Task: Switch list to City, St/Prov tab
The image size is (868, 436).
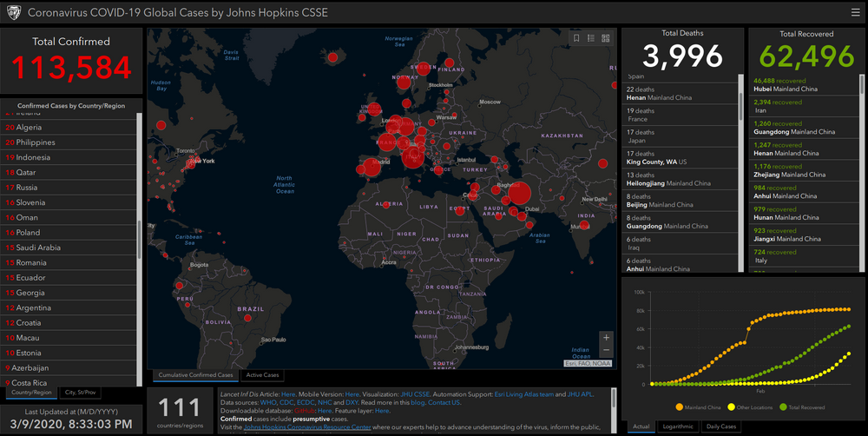Action: (x=82, y=393)
